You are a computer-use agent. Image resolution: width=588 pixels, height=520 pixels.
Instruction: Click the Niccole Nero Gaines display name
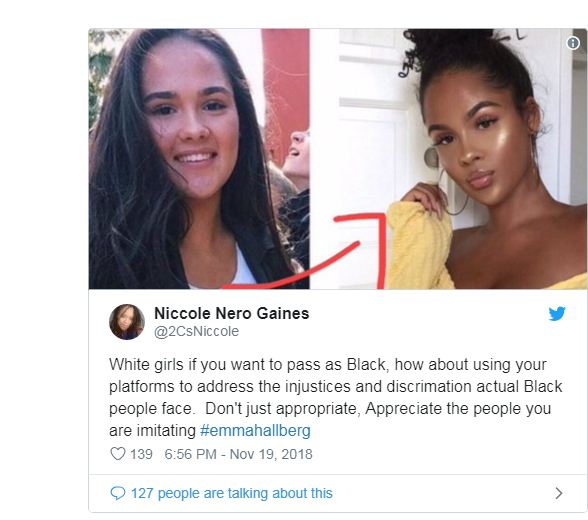[x=232, y=313]
